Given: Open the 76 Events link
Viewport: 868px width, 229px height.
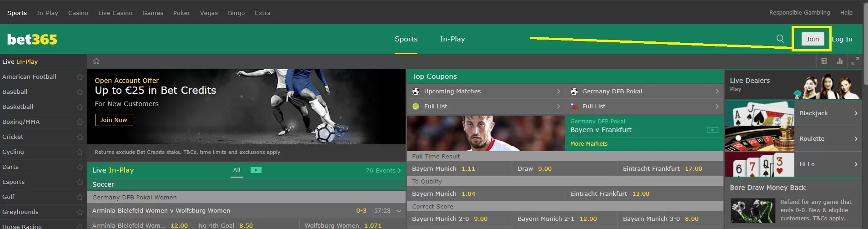Looking at the screenshot, I should (x=383, y=170).
